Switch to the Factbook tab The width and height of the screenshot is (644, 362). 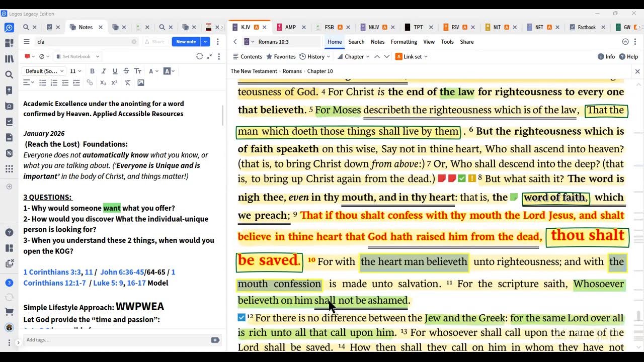[586, 27]
